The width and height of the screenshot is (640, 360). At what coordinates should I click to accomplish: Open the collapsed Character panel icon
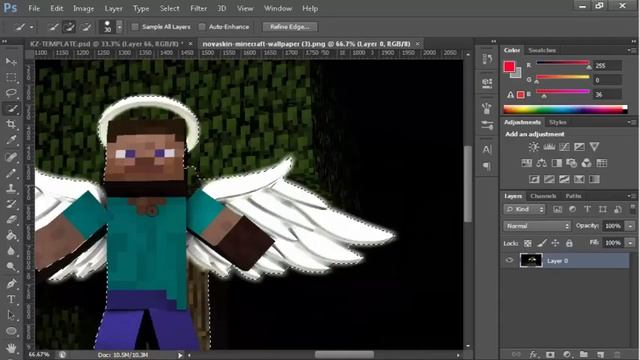coord(487,149)
